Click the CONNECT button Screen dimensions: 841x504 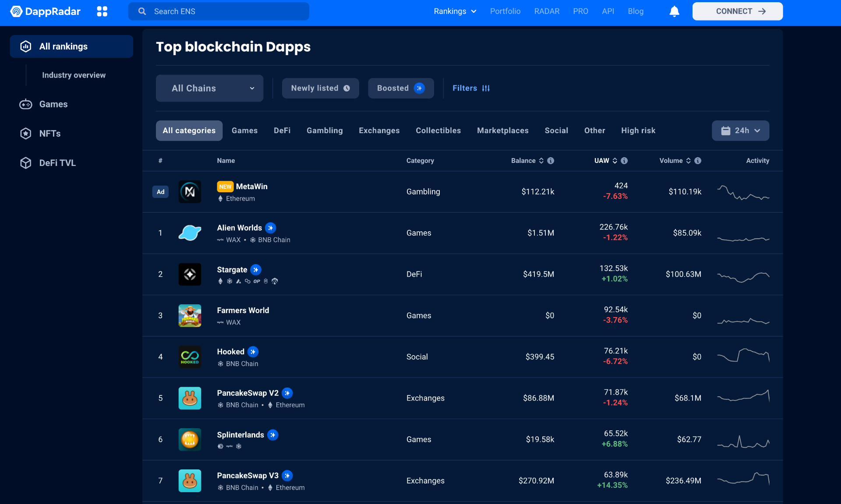click(x=738, y=11)
